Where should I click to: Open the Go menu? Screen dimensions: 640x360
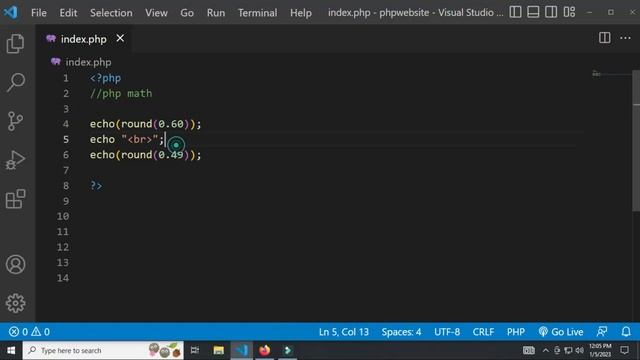[x=187, y=13]
